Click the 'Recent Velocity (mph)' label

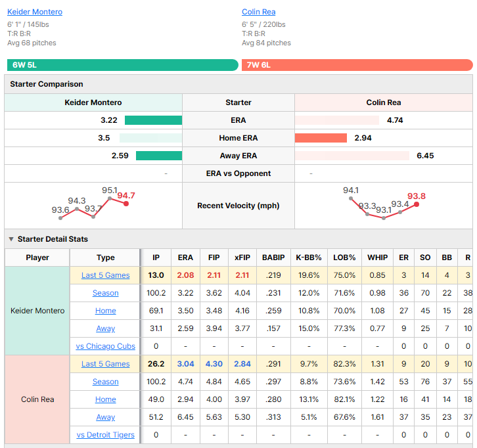[x=238, y=206]
